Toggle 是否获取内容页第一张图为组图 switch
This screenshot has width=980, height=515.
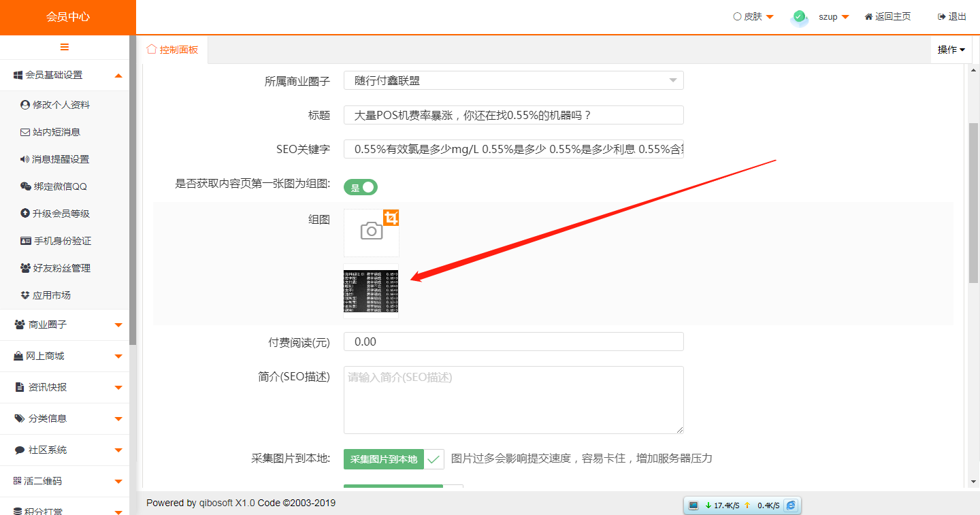[x=361, y=188]
